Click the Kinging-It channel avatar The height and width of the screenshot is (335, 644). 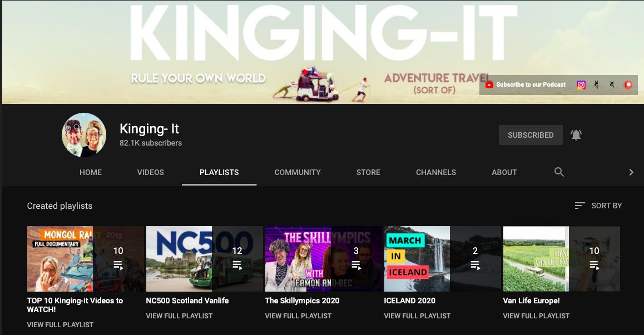84,135
